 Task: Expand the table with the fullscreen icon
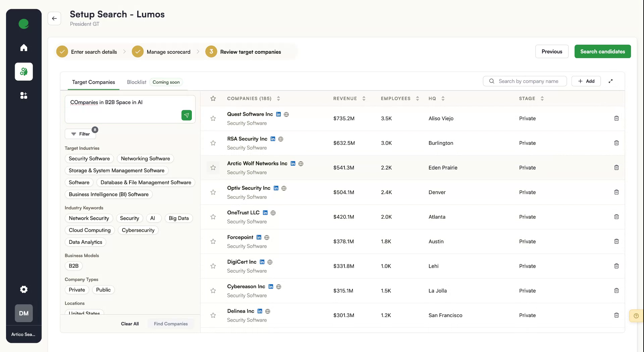point(610,81)
